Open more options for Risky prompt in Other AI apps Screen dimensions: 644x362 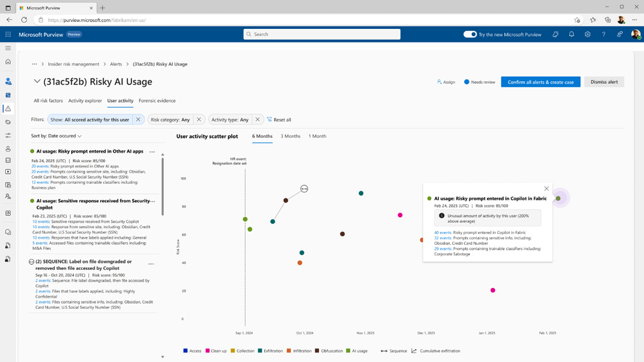pyautogui.click(x=152, y=151)
